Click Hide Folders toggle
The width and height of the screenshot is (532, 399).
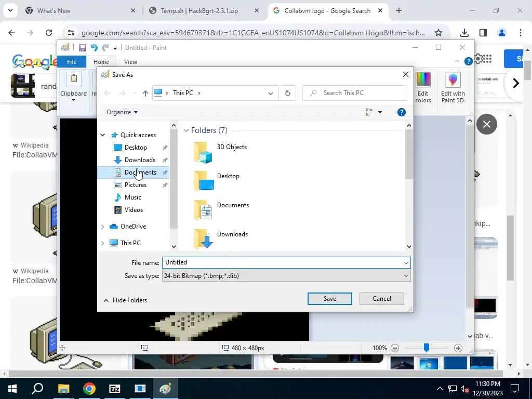(x=125, y=300)
